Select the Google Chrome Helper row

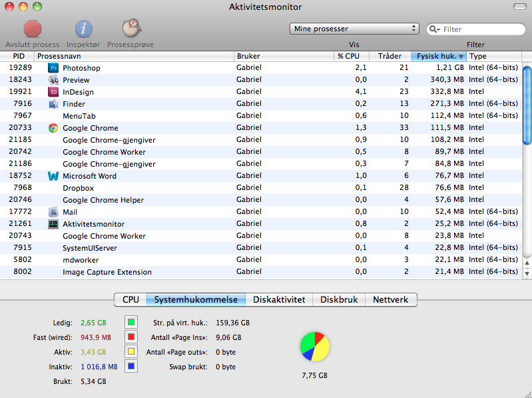[261, 200]
